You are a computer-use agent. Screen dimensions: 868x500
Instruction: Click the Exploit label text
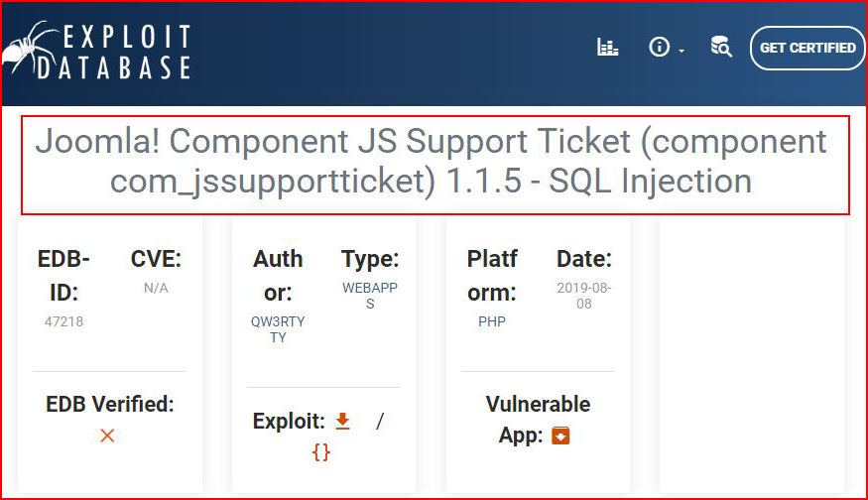[289, 422]
